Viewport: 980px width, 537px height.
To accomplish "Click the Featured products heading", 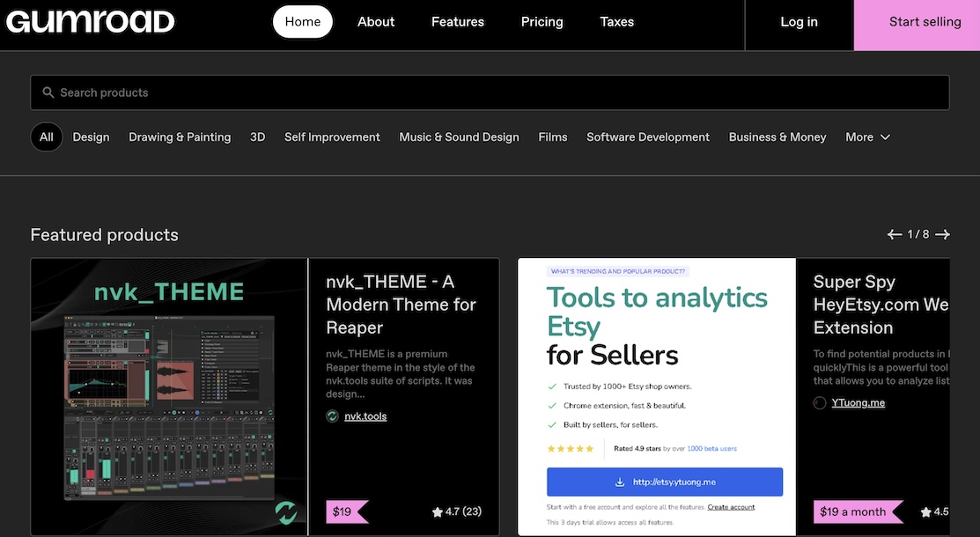I will pos(105,235).
